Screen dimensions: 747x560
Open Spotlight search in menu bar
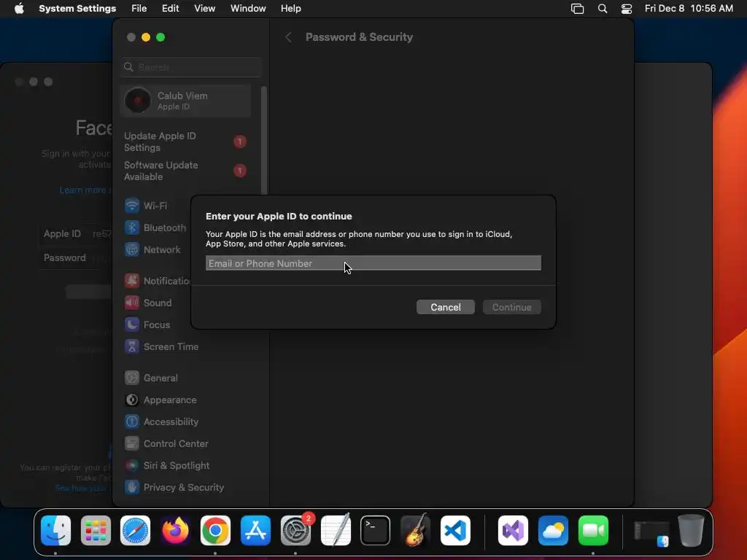(602, 9)
